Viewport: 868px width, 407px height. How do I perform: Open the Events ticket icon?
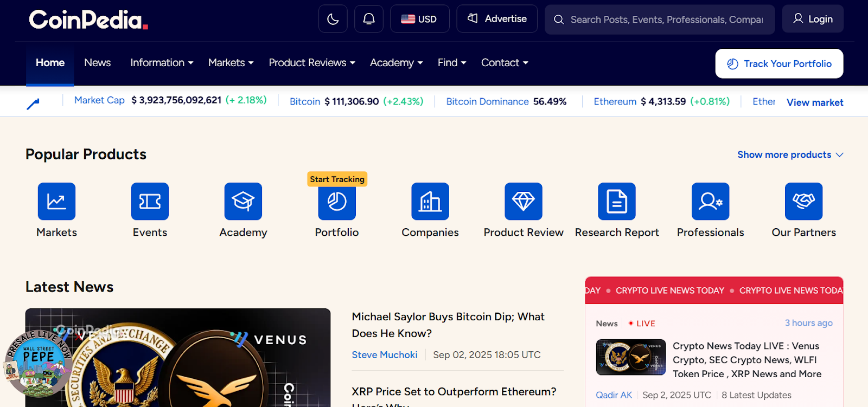pos(150,202)
